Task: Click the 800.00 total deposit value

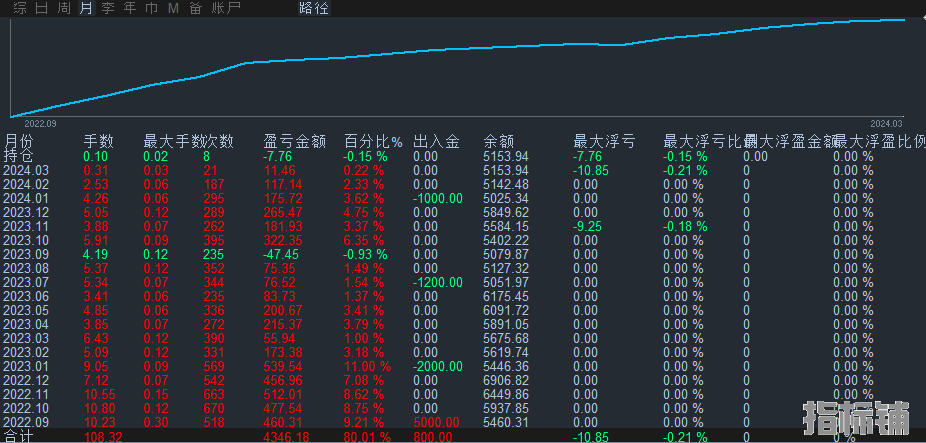Action: tap(433, 437)
